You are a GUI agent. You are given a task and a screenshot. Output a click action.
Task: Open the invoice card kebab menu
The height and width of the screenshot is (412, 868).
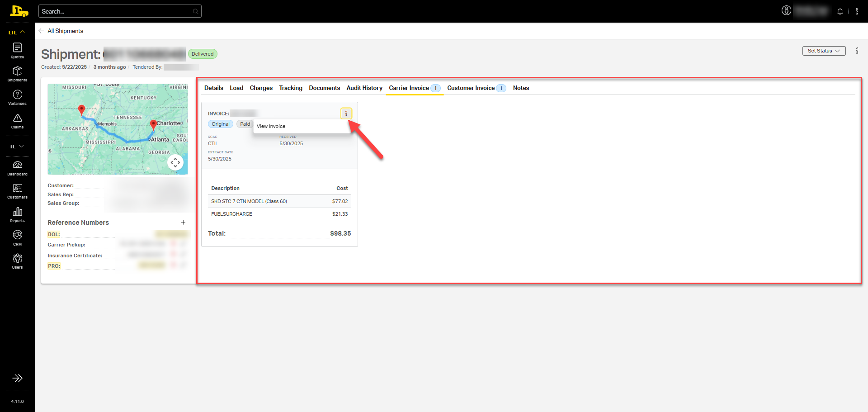(346, 113)
